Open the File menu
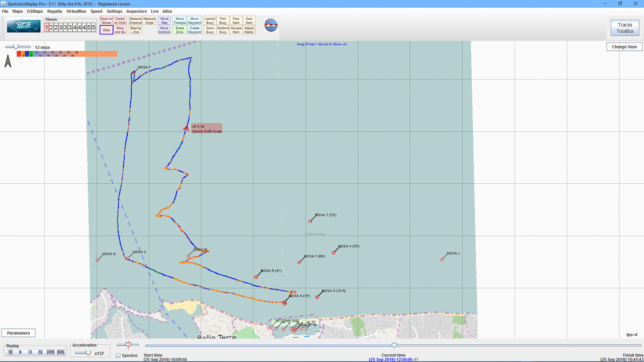Screen dimensions: 644x362 pos(5,11)
